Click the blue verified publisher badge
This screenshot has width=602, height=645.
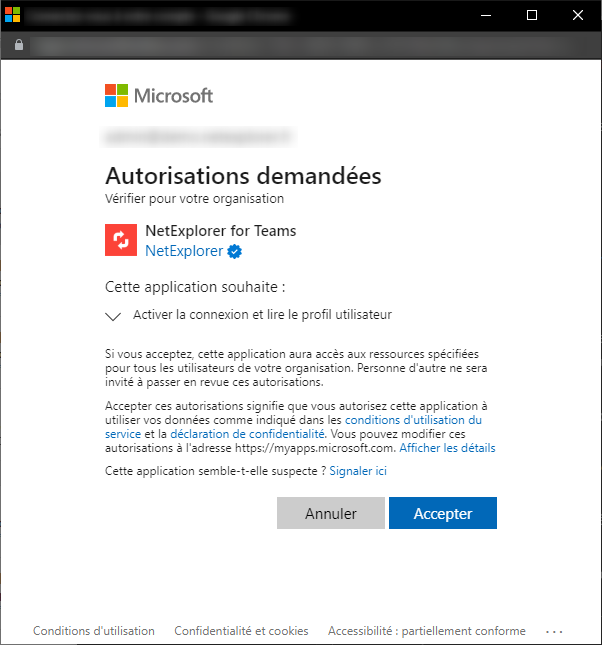[235, 251]
